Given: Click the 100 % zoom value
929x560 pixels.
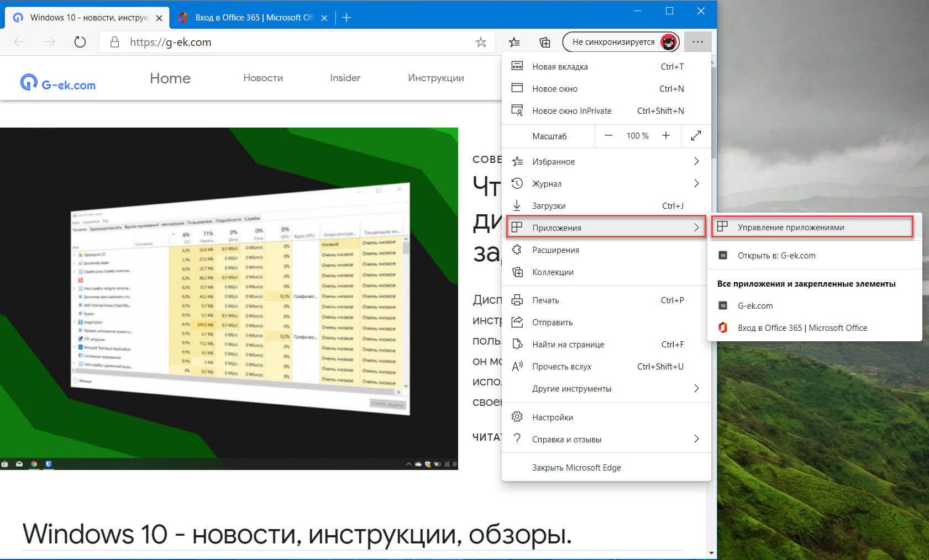Looking at the screenshot, I should (637, 136).
